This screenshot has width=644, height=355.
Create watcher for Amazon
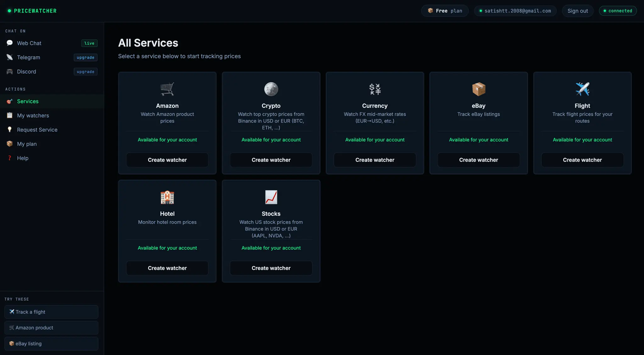click(x=167, y=160)
